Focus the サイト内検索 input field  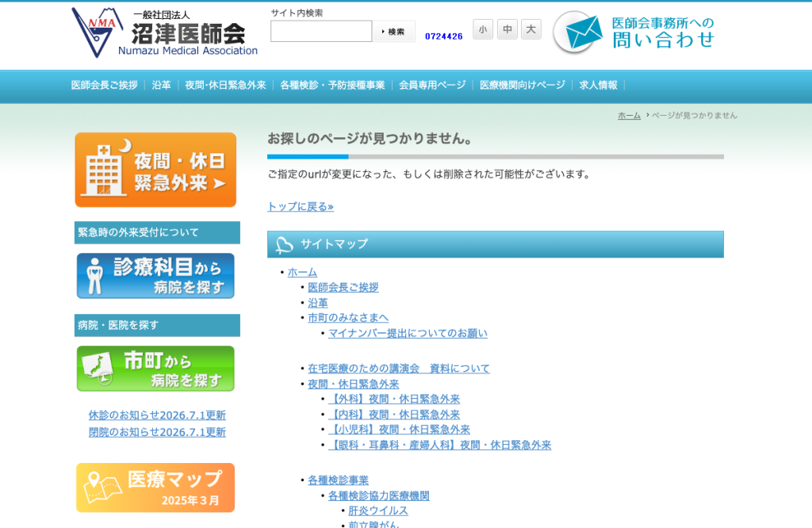pos(321,32)
